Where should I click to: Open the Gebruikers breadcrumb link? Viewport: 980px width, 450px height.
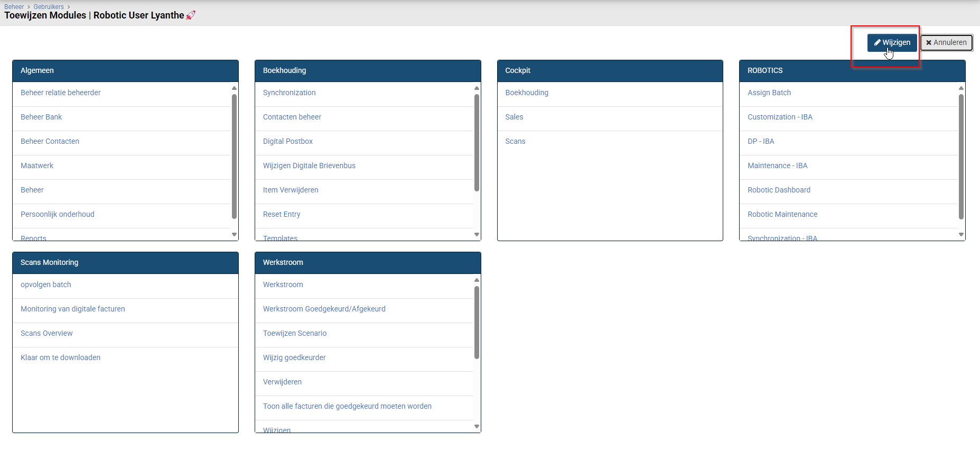pyautogui.click(x=49, y=7)
